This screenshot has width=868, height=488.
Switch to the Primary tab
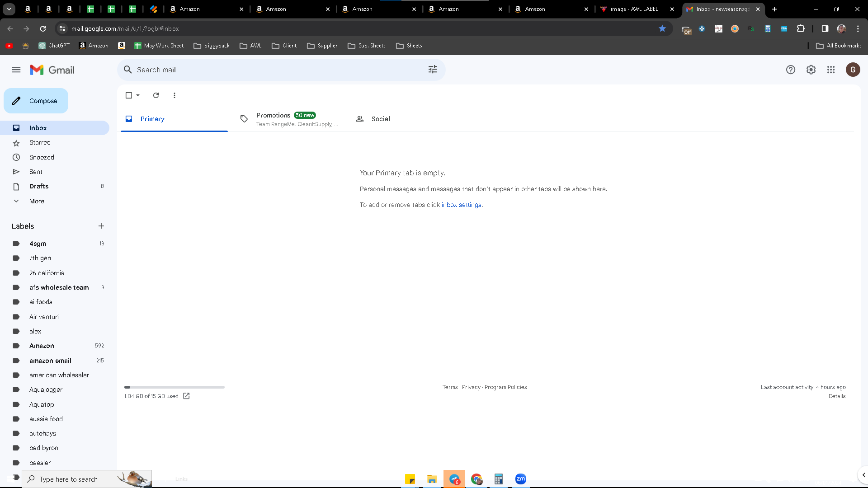point(174,119)
